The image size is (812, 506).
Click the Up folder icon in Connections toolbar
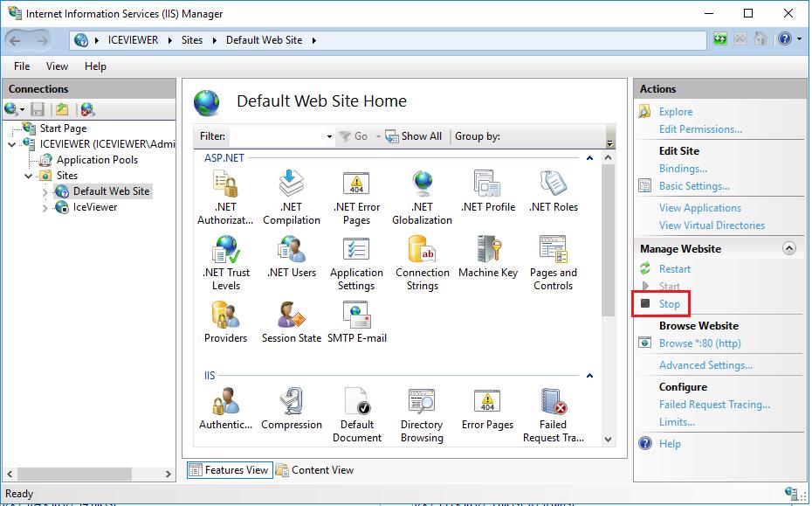62,109
